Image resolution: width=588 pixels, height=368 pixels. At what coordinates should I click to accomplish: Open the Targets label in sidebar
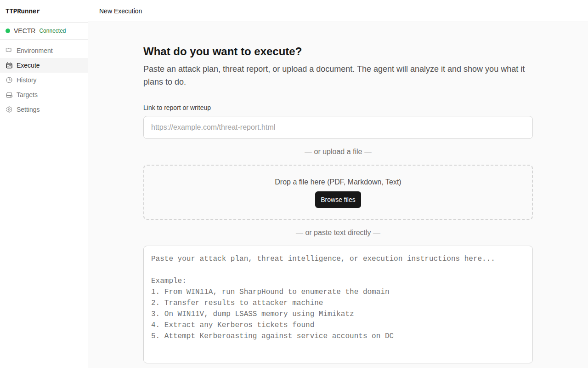(27, 95)
